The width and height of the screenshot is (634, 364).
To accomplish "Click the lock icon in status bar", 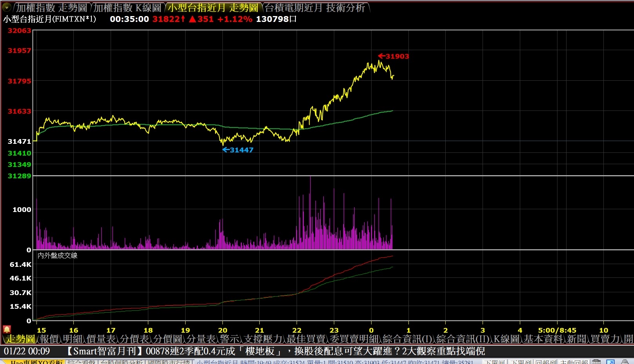I will (625, 362).
